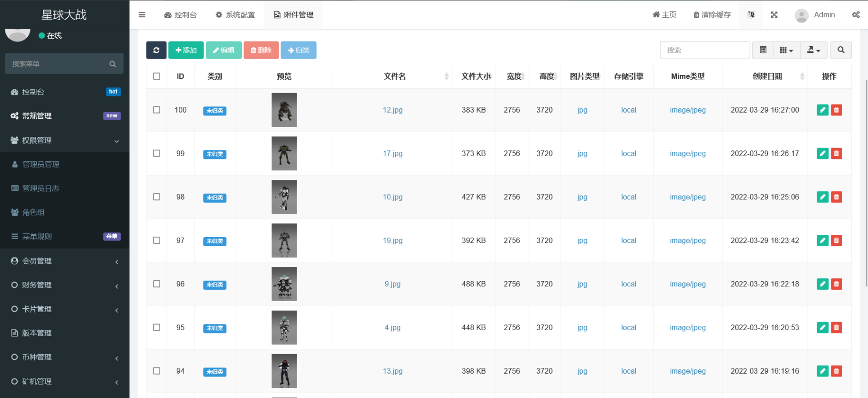Tick the checkbox for row ID 100

click(x=156, y=110)
